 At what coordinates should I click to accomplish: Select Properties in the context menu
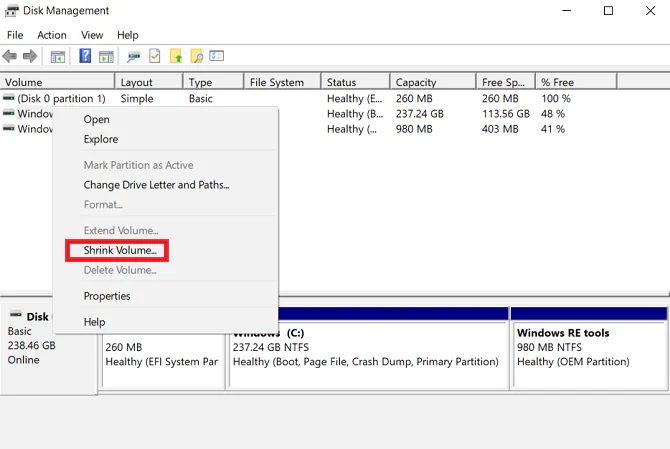[x=107, y=296]
